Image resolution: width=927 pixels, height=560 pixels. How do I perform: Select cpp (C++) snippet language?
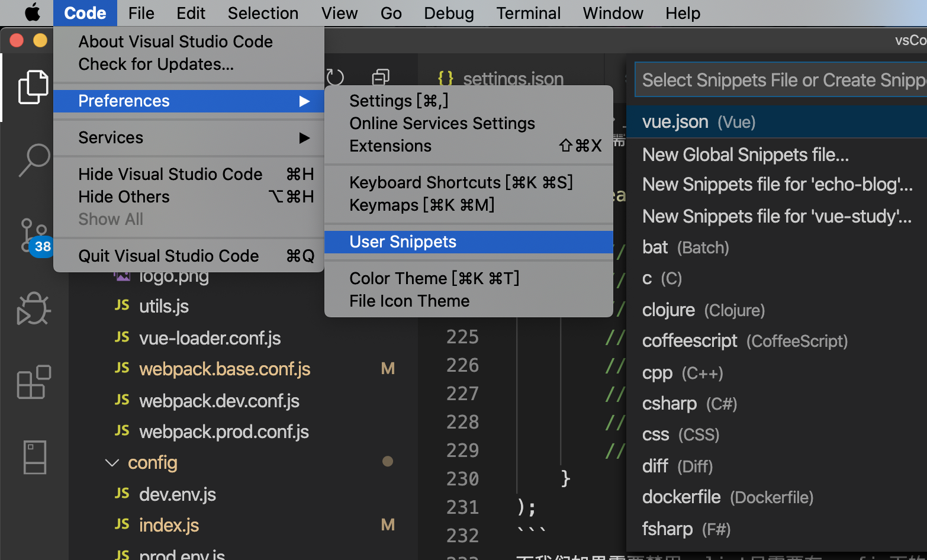pyautogui.click(x=777, y=373)
